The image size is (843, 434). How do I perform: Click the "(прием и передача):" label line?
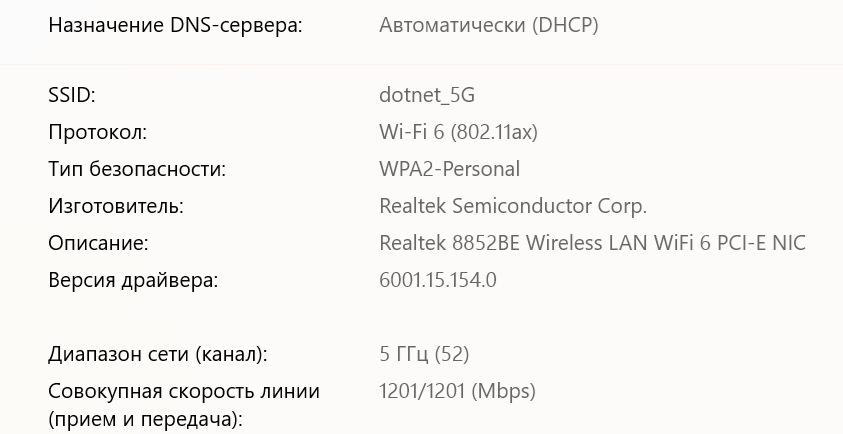[145, 420]
